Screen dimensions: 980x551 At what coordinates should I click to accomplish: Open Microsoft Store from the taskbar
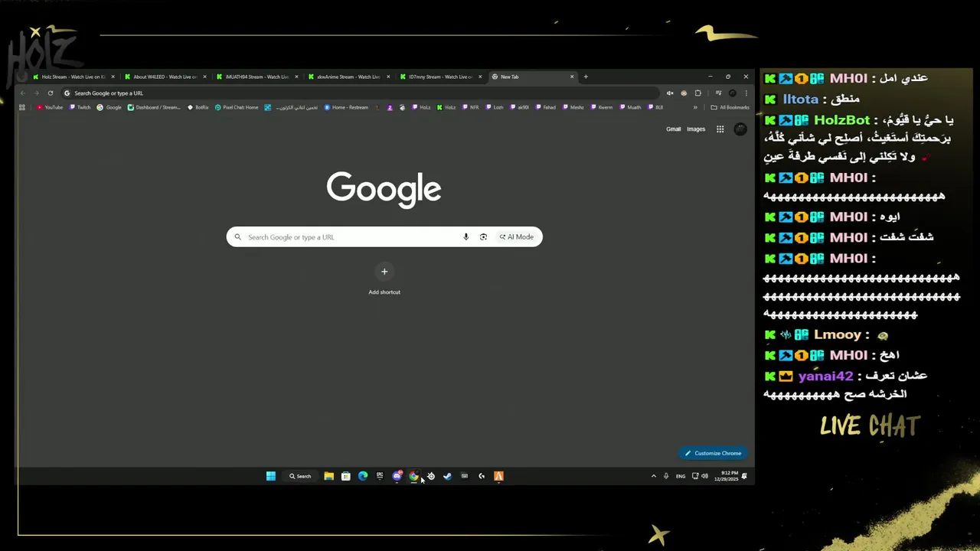pyautogui.click(x=346, y=476)
